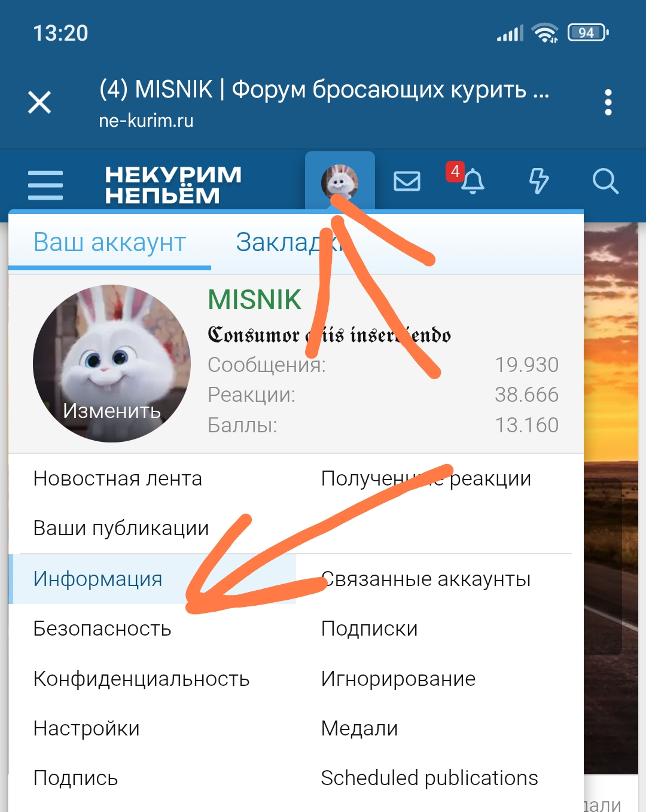Tap the rabbit avatar in header
Viewport: 646px width, 812px height.
coord(340,182)
